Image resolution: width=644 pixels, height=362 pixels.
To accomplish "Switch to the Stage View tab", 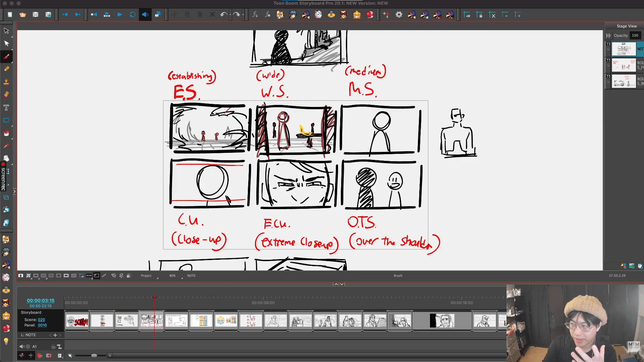I will pos(626,26).
